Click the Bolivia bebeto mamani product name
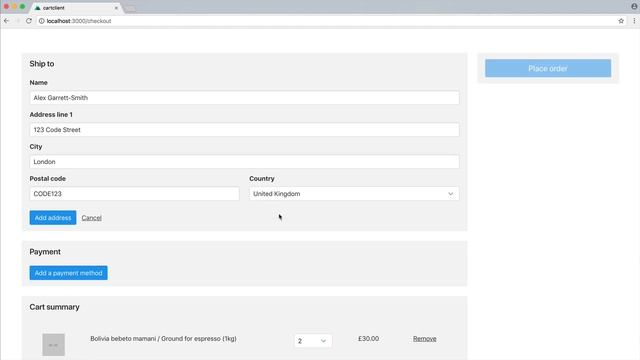640x360 pixels. [163, 339]
